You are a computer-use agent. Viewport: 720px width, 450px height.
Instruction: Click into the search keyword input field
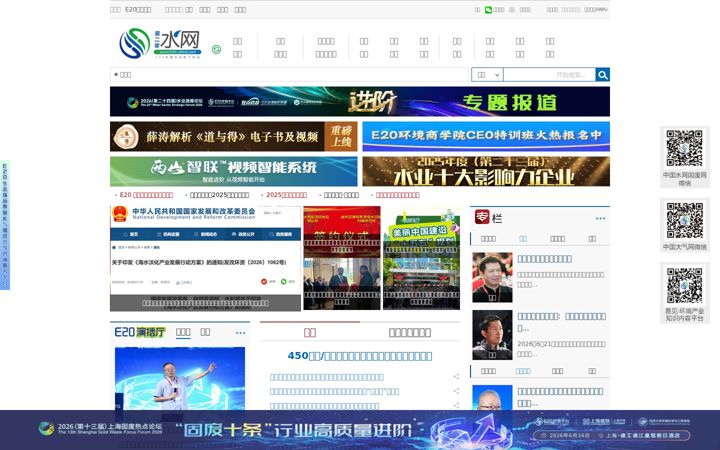pos(549,74)
